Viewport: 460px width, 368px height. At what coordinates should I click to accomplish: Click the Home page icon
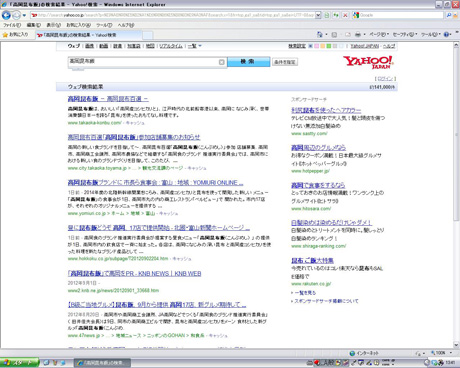[320, 34]
